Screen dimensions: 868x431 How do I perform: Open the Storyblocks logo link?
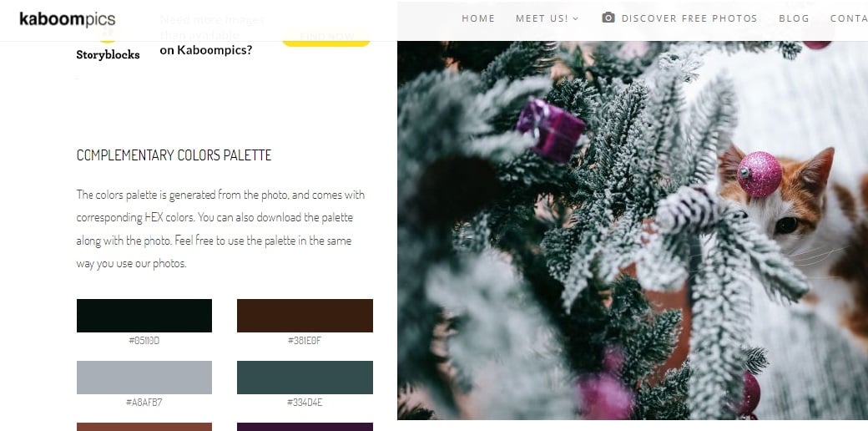coord(108,48)
